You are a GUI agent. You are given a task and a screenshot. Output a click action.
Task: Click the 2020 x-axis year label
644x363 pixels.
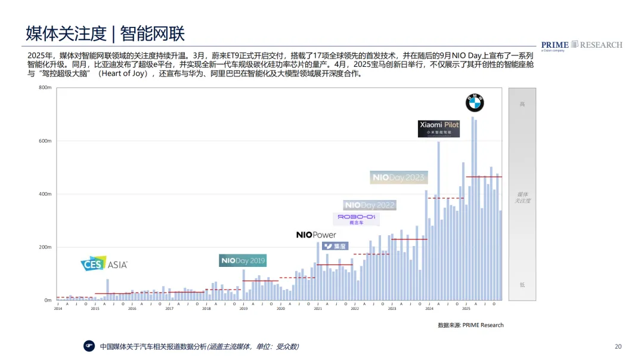tap(280, 308)
